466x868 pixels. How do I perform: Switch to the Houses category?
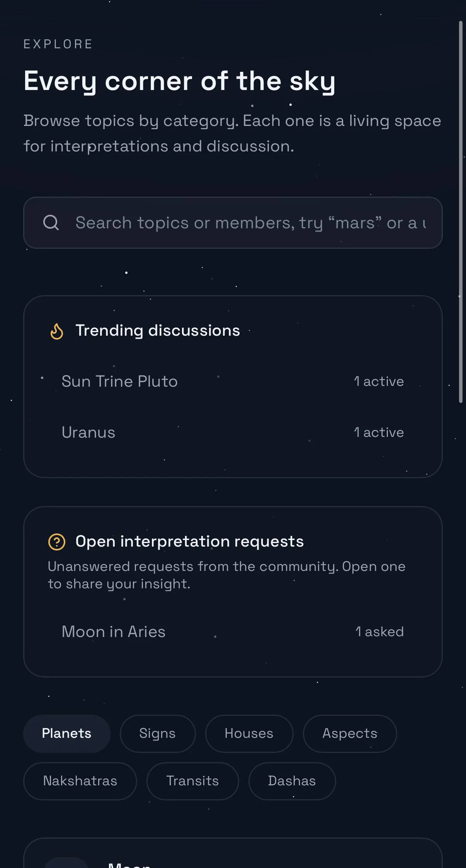pos(249,734)
